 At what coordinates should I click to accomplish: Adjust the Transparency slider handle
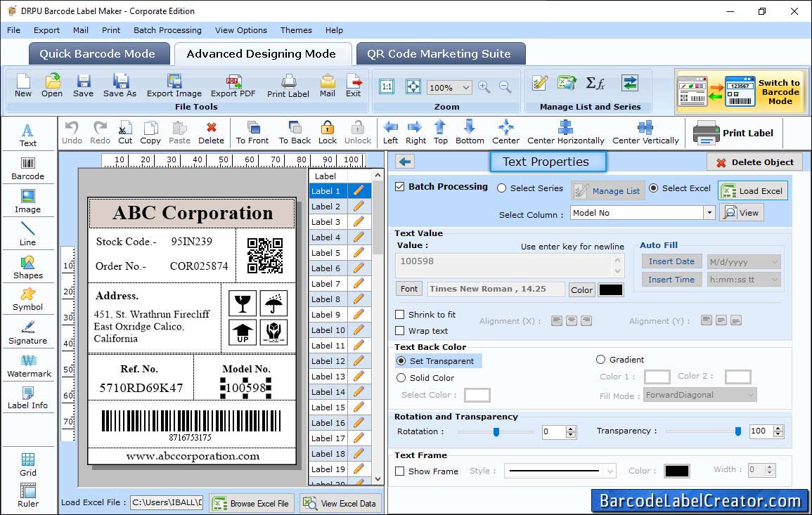pos(738,431)
